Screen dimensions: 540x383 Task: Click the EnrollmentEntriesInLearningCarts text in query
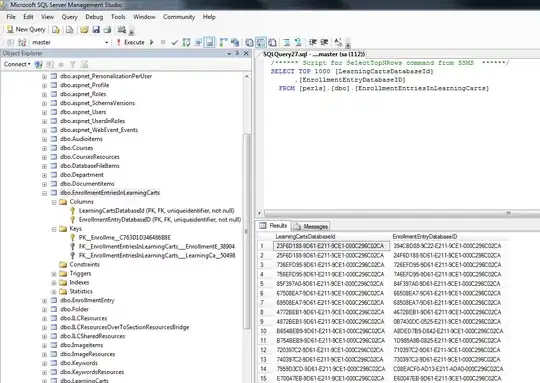tap(422, 88)
